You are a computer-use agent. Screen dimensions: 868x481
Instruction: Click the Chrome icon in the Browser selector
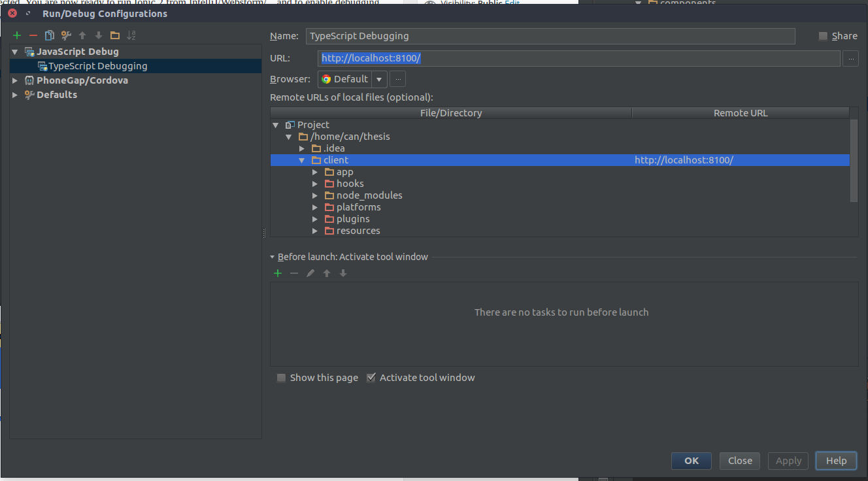pyautogui.click(x=326, y=79)
